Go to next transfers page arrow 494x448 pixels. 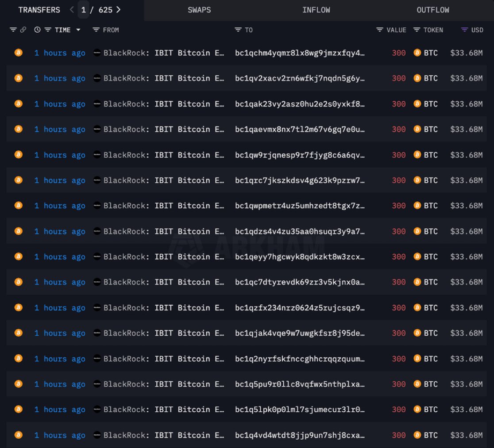(x=119, y=10)
